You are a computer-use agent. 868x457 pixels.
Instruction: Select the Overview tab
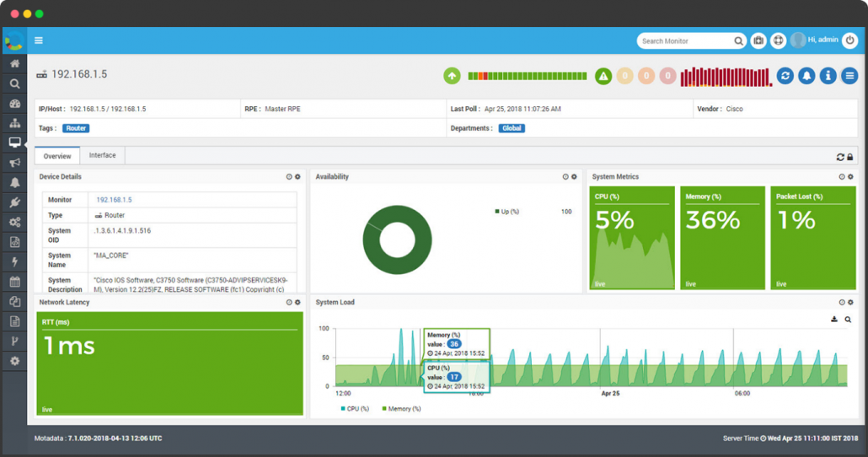57,156
